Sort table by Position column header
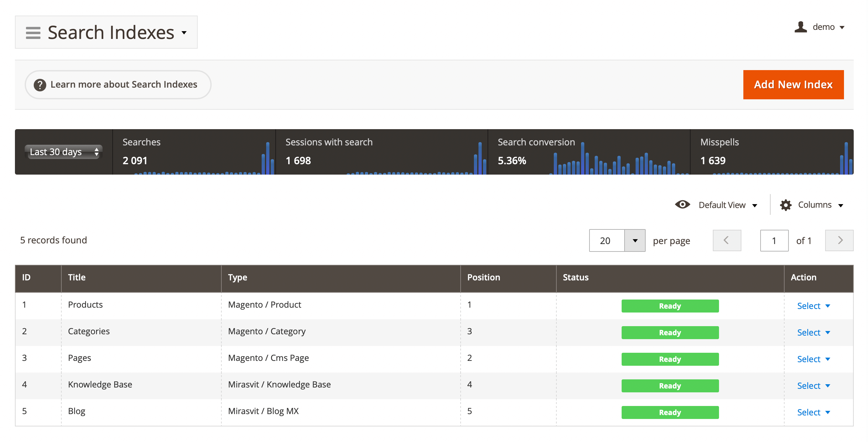868x442 pixels. (x=483, y=277)
